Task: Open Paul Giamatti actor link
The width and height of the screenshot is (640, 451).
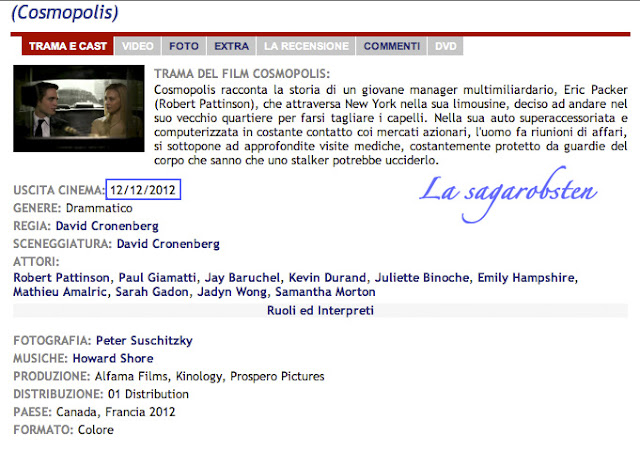Action: coord(157,278)
